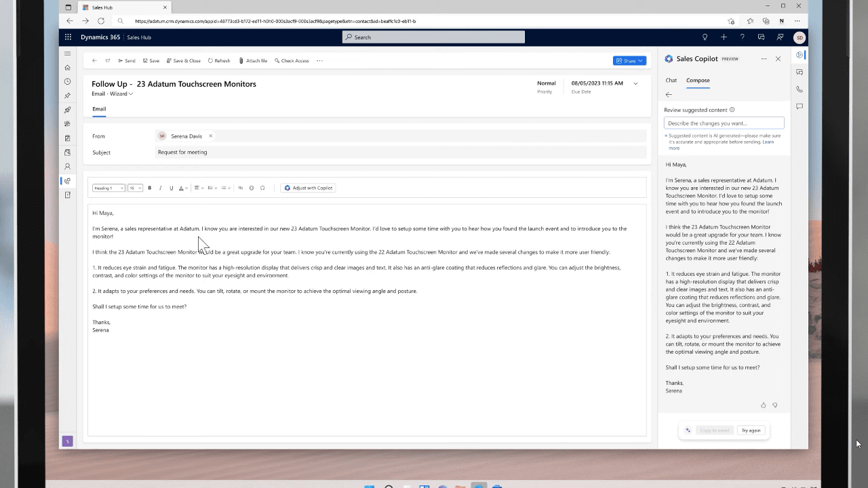Click the Adjust with Copilot button

click(x=308, y=188)
